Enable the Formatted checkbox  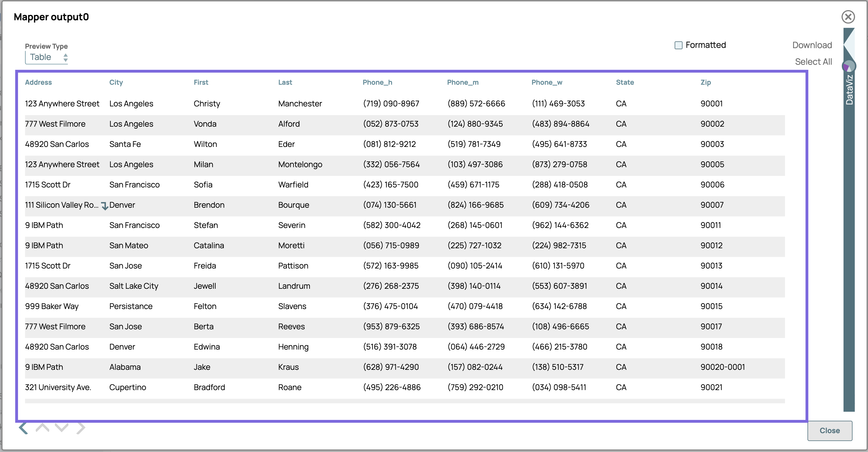click(678, 45)
